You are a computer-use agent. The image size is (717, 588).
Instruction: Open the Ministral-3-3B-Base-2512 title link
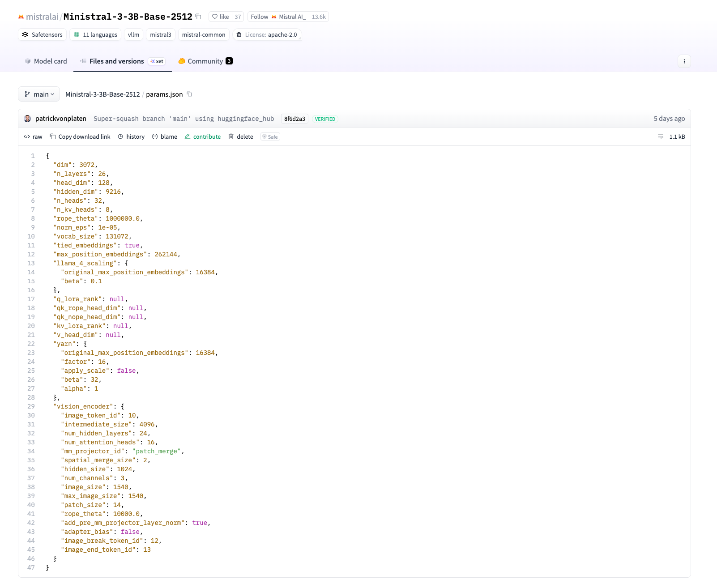(128, 17)
